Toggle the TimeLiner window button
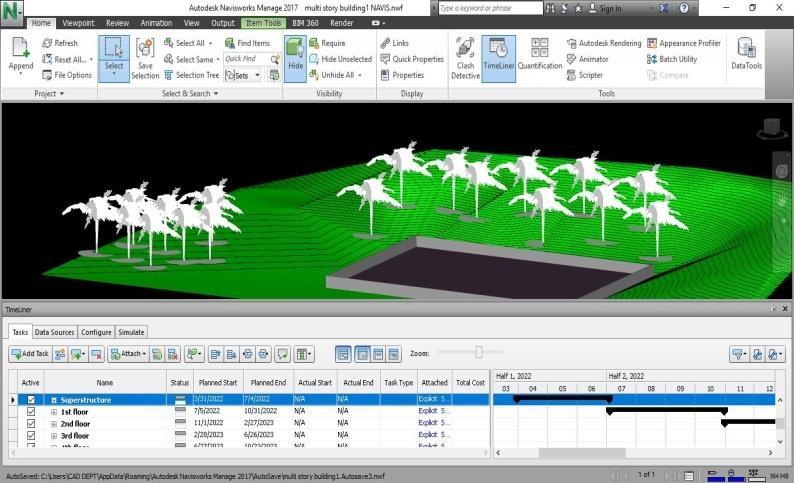The image size is (794, 483). [x=498, y=58]
